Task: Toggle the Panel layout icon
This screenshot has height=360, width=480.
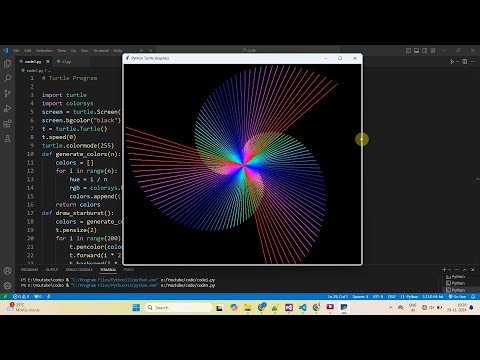Action: pos(417,50)
